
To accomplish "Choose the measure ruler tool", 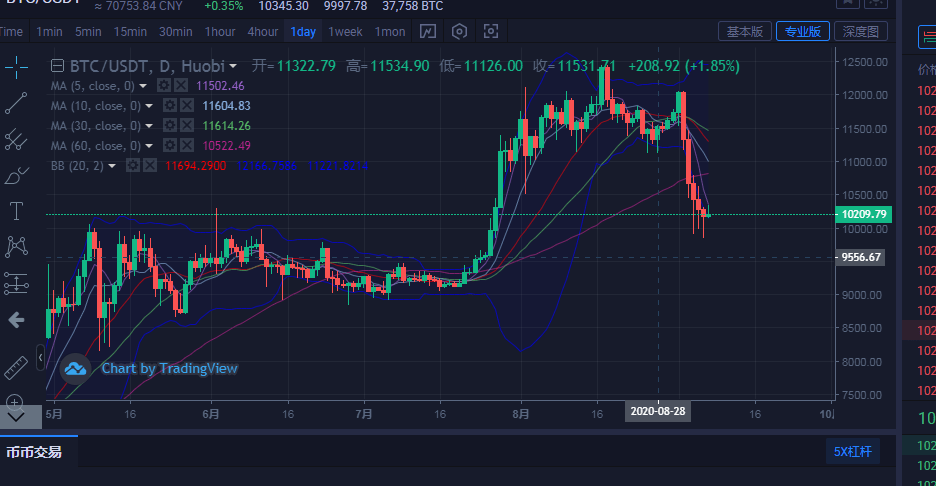I will pyautogui.click(x=16, y=368).
